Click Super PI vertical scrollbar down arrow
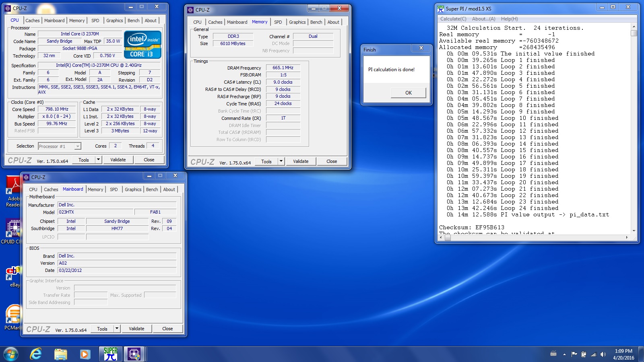 pyautogui.click(x=634, y=230)
